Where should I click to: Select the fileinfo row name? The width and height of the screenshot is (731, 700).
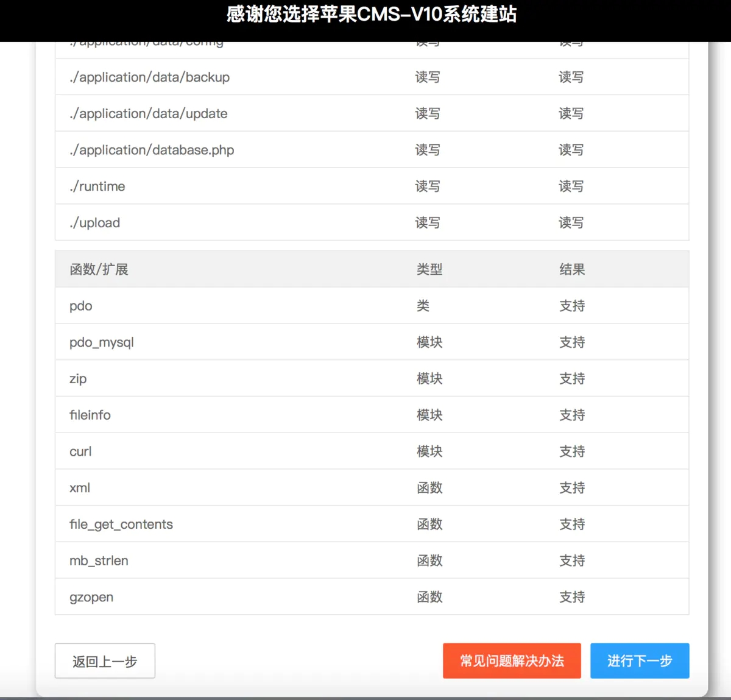pyautogui.click(x=90, y=415)
